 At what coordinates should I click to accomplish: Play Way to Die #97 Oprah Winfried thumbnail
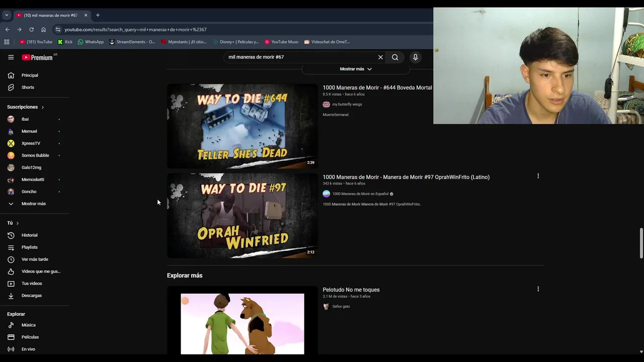point(242,216)
